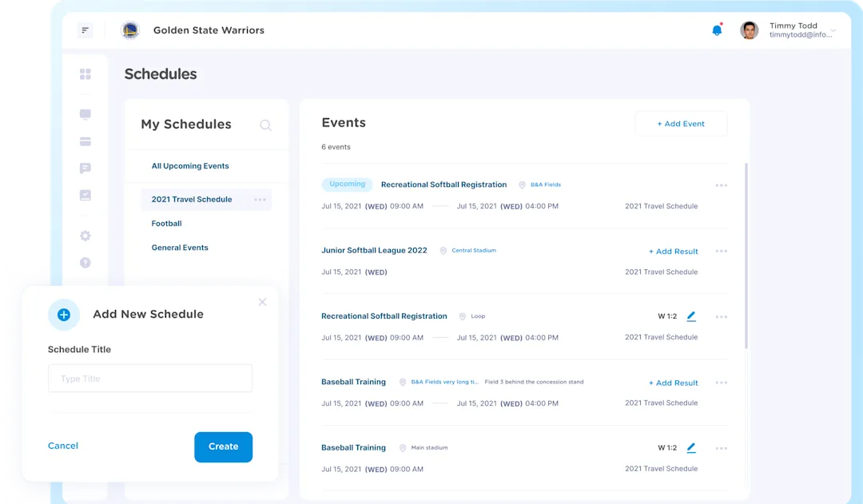
Task: Search My Schedules with magnifier icon
Action: tap(265, 125)
